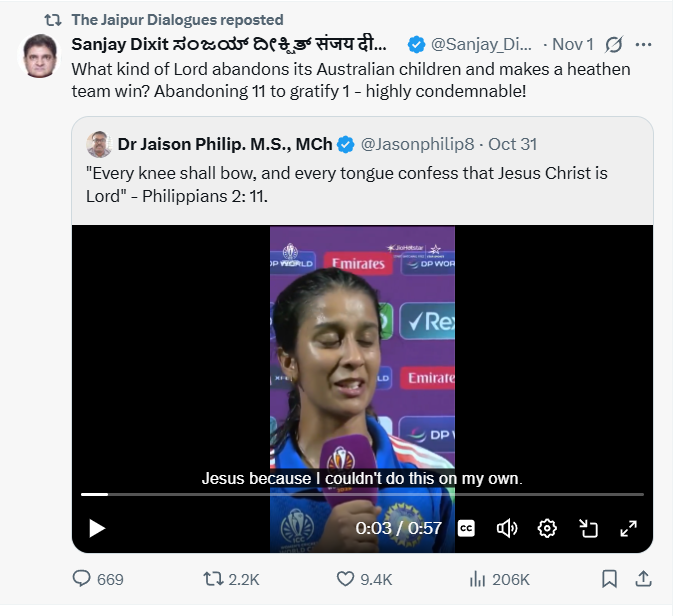Screen dimensions: 681x616
Task: Bookmark this tweet
Action: coord(609,579)
